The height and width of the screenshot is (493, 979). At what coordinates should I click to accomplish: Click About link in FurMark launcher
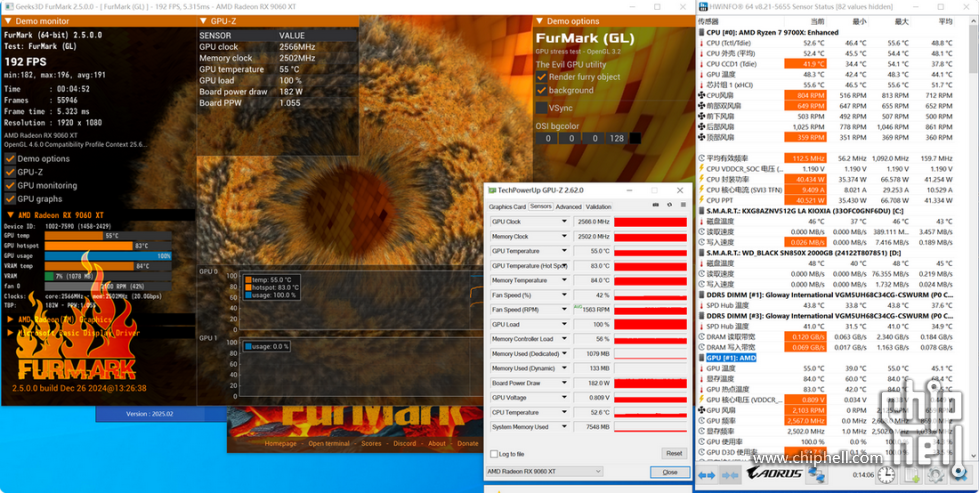click(437, 444)
